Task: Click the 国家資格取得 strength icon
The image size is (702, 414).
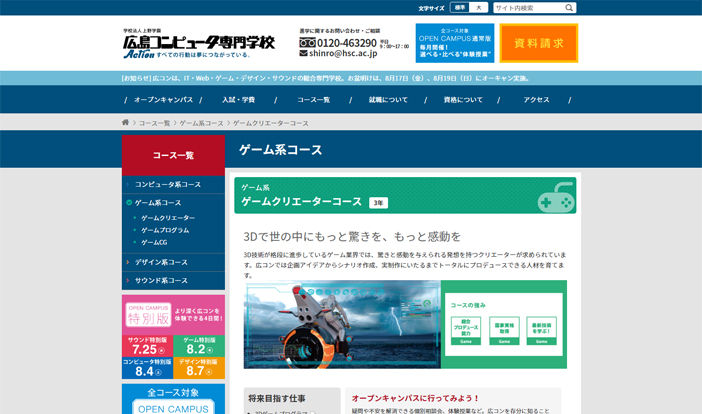Action: click(x=504, y=330)
